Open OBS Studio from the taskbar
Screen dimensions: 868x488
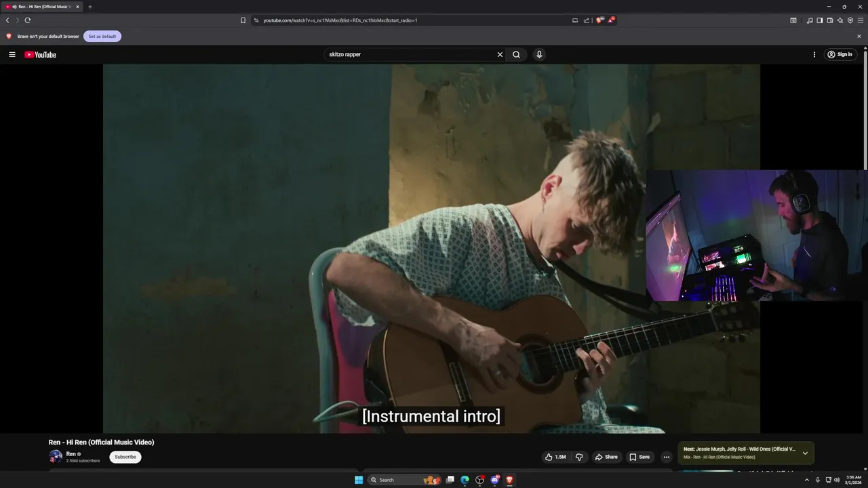click(479, 480)
